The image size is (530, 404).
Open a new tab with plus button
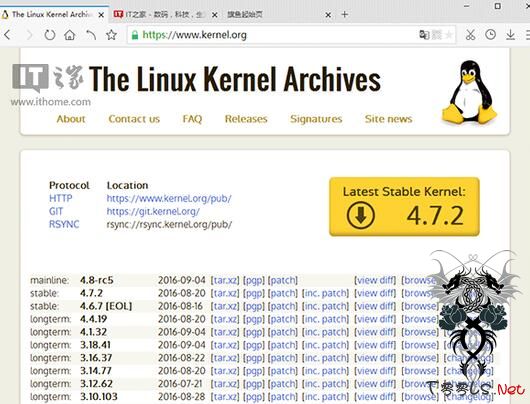(x=344, y=15)
